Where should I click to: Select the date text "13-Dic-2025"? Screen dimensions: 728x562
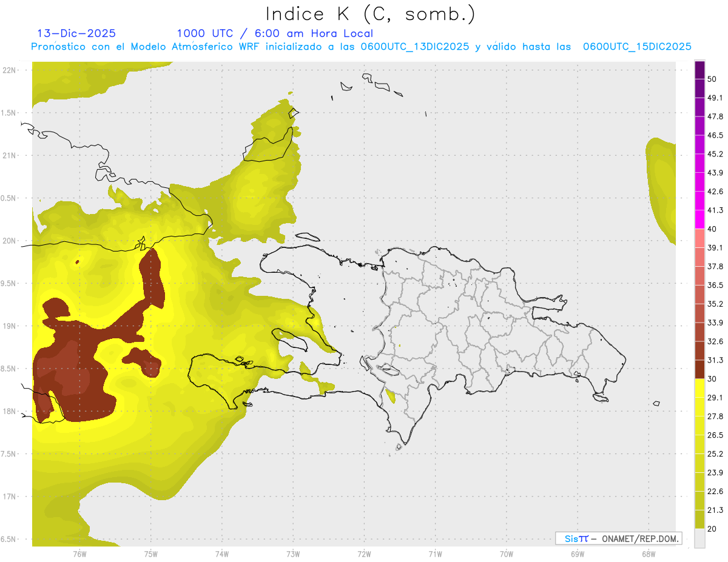[x=76, y=33]
